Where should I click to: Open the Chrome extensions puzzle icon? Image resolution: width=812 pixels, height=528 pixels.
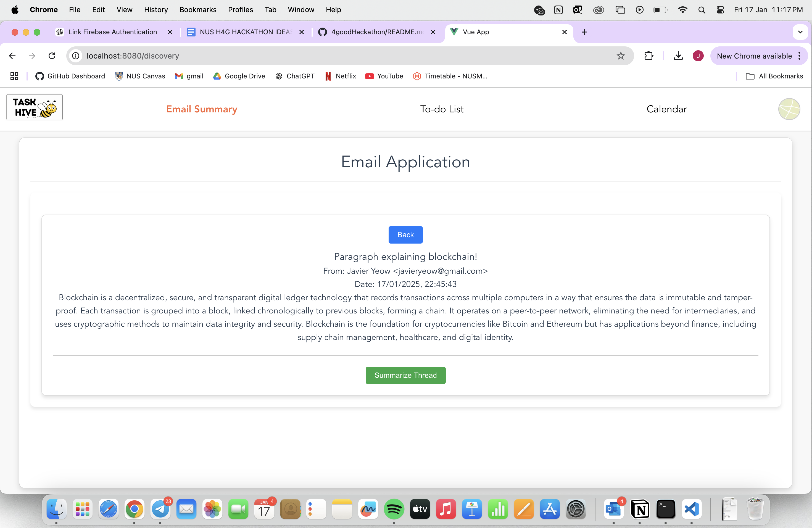click(x=648, y=56)
